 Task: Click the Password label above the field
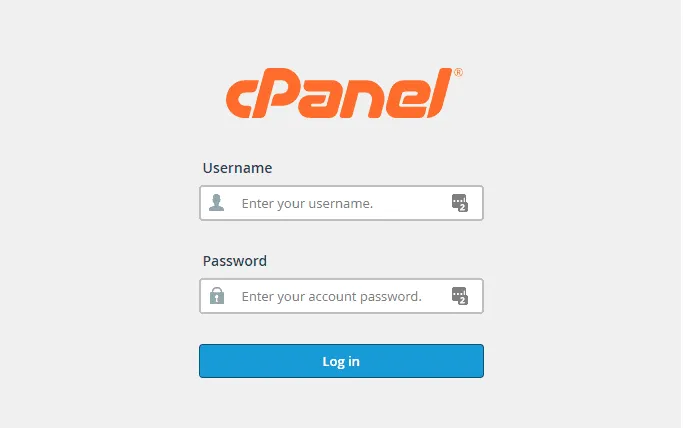click(235, 261)
